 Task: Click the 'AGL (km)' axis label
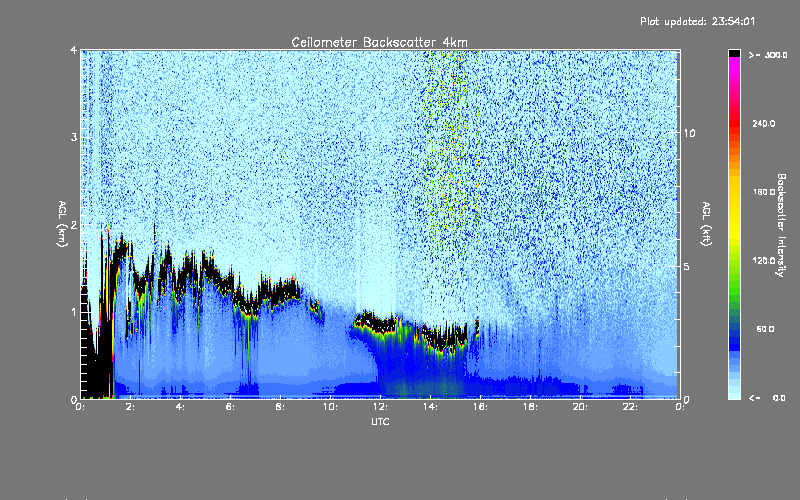tap(62, 224)
